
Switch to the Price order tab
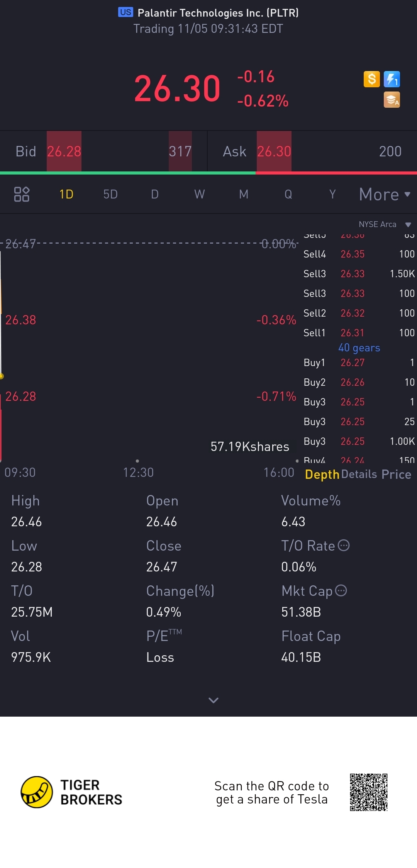pos(396,474)
